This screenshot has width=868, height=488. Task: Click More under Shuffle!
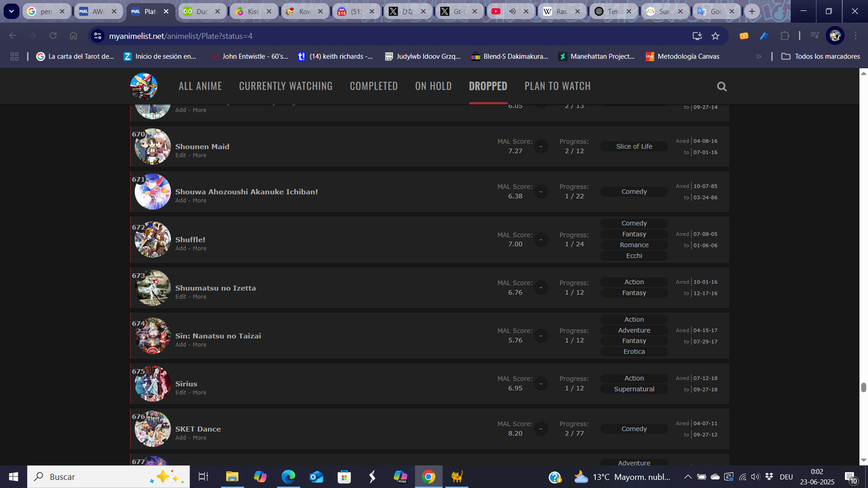(x=199, y=249)
